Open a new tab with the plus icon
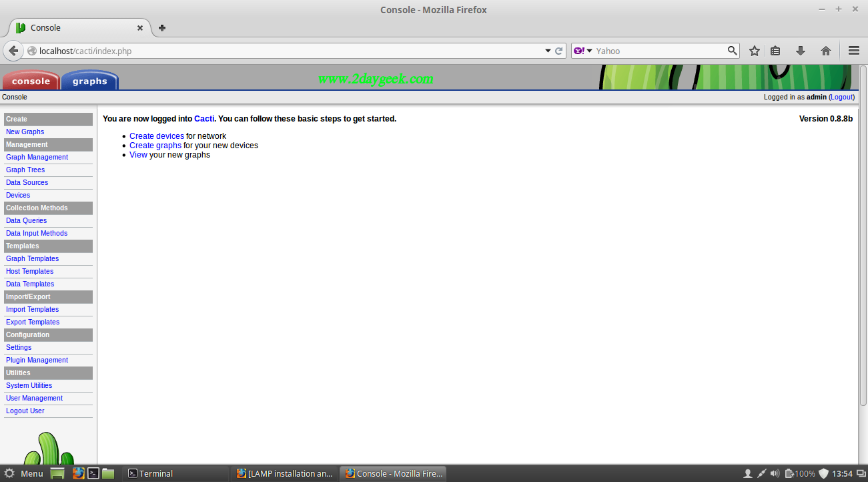The height and width of the screenshot is (482, 868). pyautogui.click(x=162, y=28)
